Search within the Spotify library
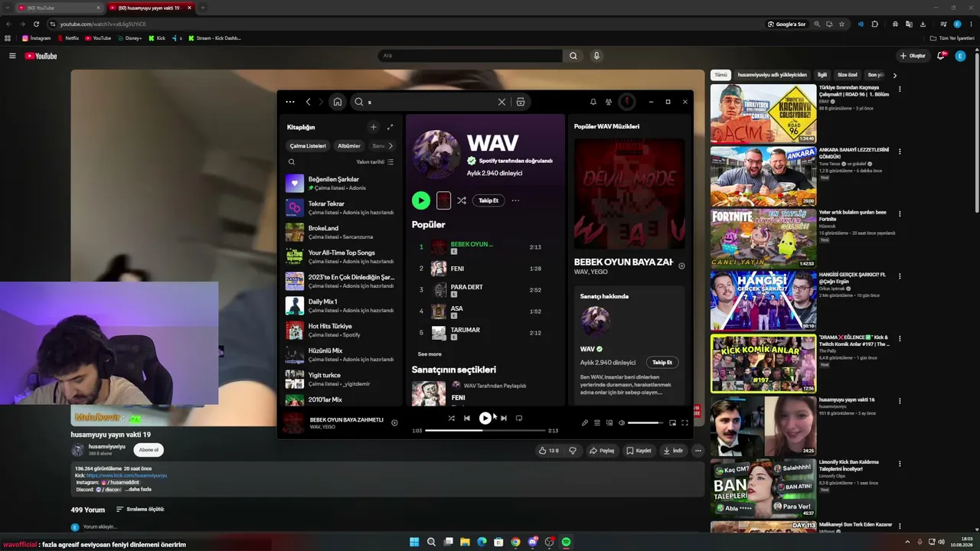Screen dimensions: 980x551 292,162
